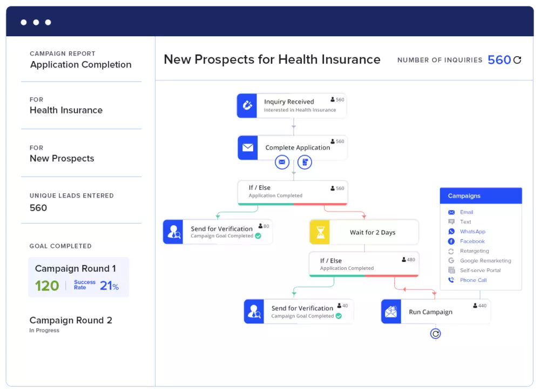Image resolution: width=540 pixels, height=392 pixels.
Task: Select Email in the Campaigns list
Action: pyautogui.click(x=466, y=212)
